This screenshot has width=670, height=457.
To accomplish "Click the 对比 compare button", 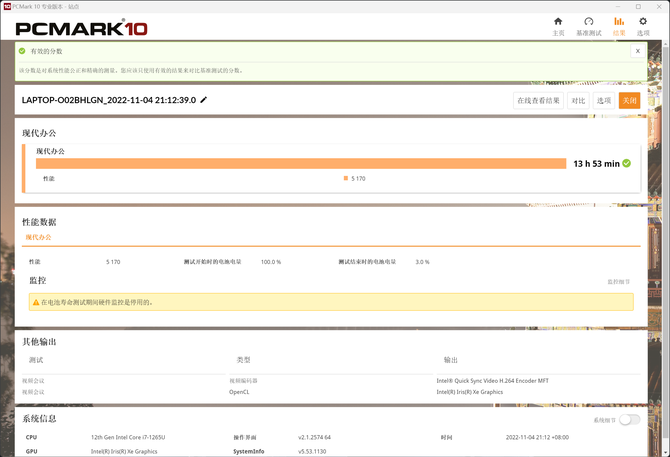I will 578,101.
